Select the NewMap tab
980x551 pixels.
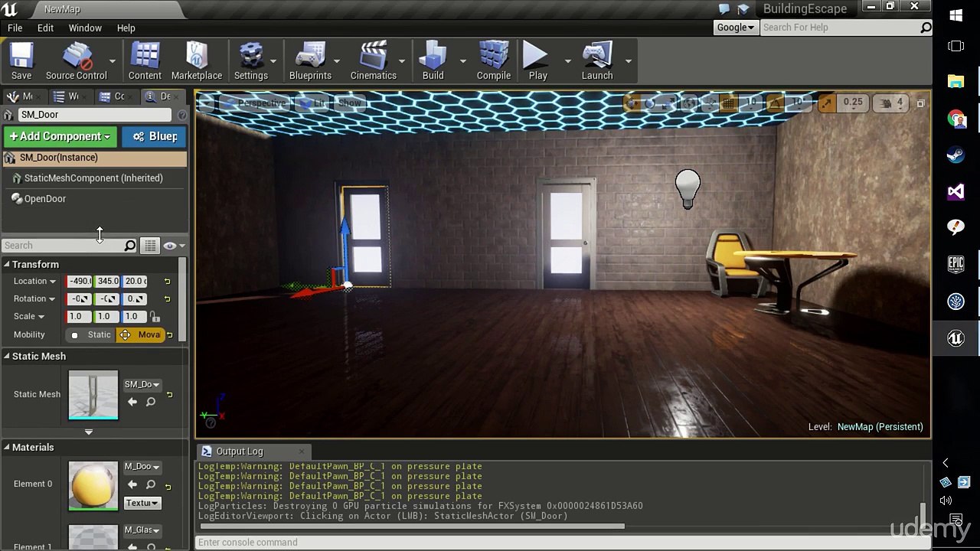[62, 9]
